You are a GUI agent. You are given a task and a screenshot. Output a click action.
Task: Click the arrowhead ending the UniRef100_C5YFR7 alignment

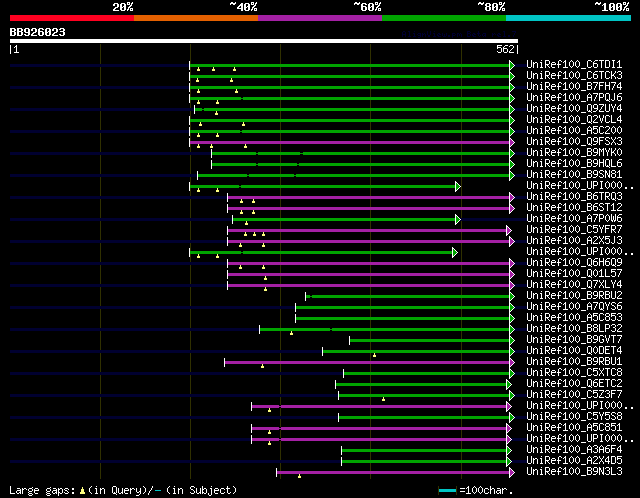point(509,231)
